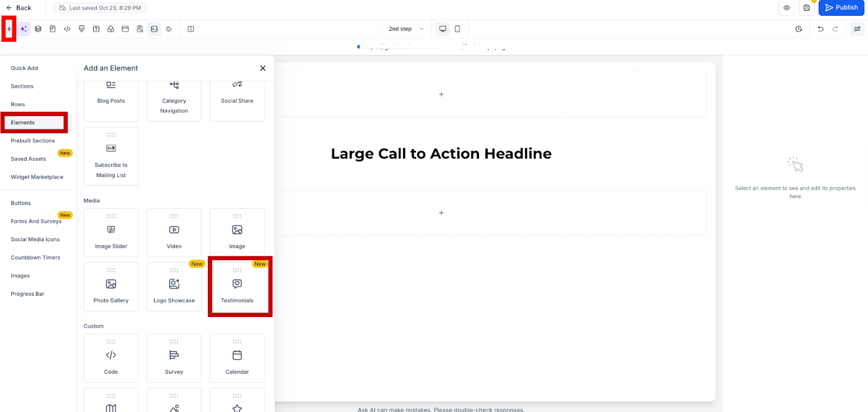
Task: Click plus in empty section above headline
Action: pos(441,94)
